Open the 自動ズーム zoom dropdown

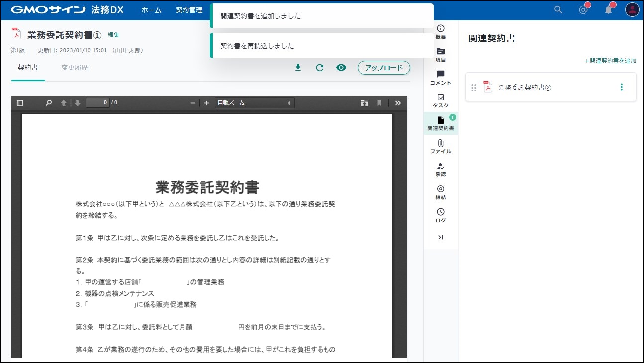[x=254, y=103]
